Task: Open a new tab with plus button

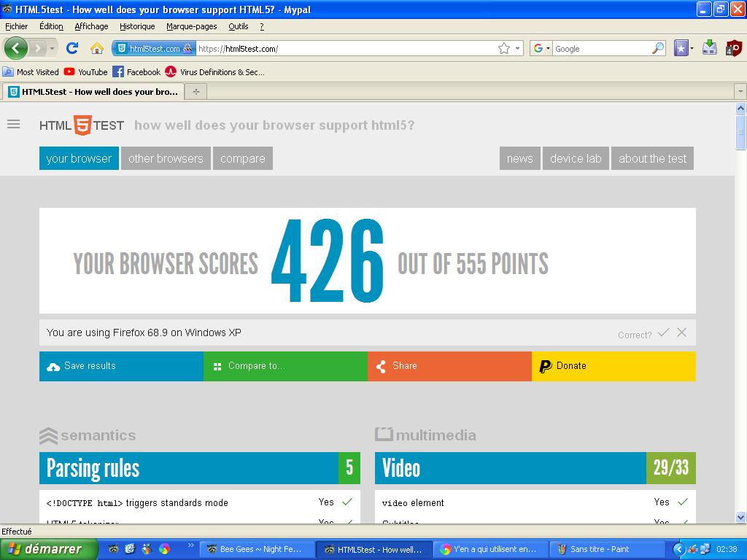Action: [196, 91]
